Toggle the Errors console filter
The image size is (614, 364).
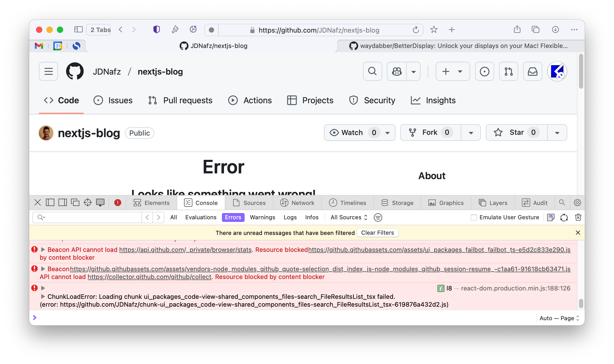click(233, 217)
